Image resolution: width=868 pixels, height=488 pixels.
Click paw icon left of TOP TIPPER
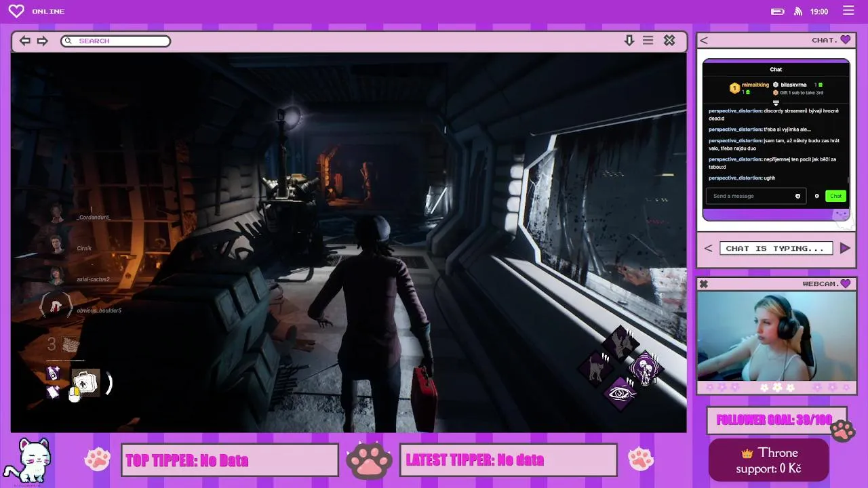point(97,460)
